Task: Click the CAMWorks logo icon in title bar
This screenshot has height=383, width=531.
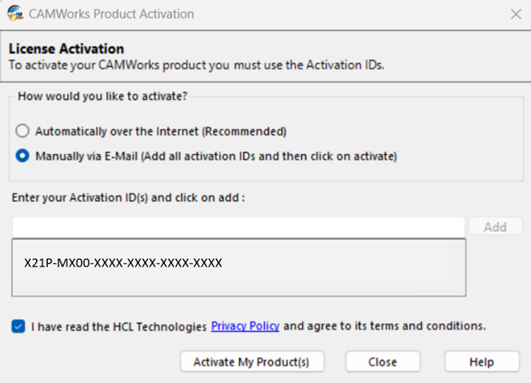Action: pyautogui.click(x=15, y=14)
